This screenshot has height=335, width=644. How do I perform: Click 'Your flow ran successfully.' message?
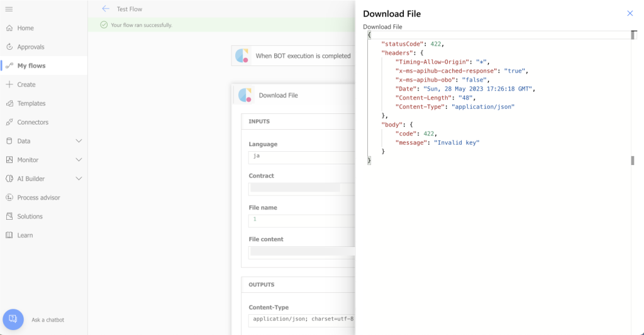click(x=142, y=25)
